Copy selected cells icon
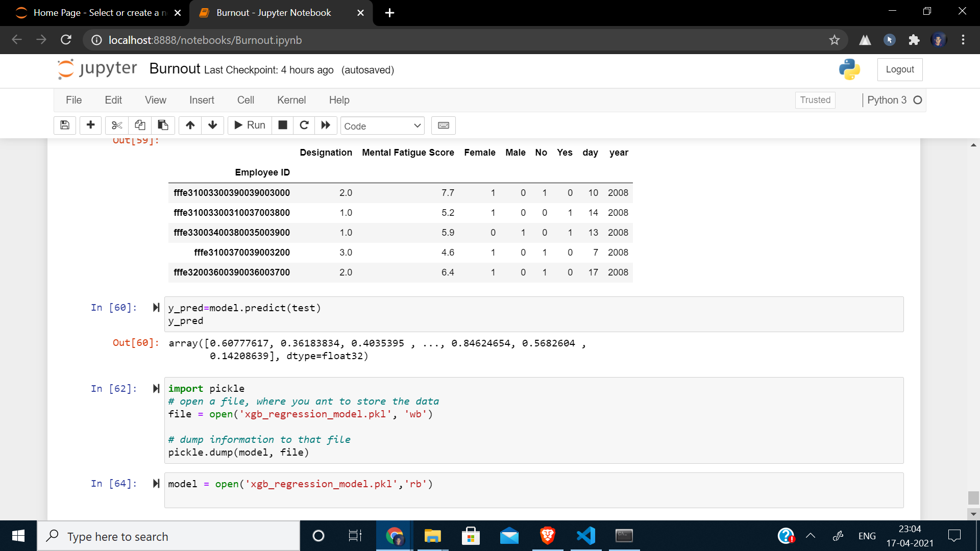Viewport: 980px width, 551px height. point(140,126)
